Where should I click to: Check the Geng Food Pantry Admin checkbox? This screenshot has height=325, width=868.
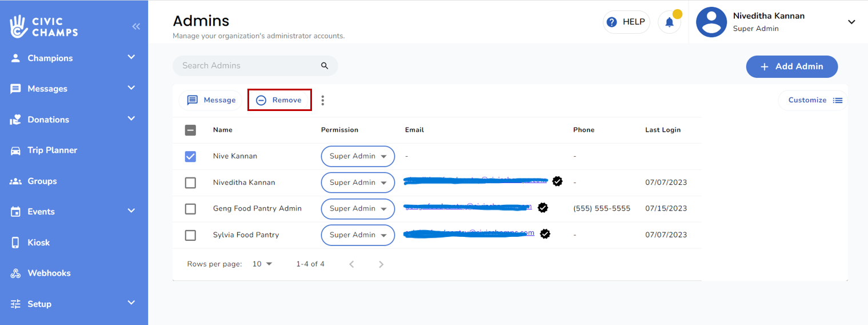[x=191, y=209]
